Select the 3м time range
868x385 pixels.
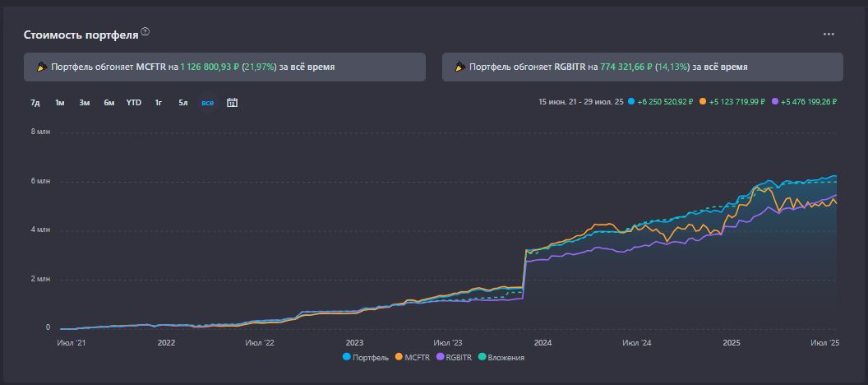84,103
